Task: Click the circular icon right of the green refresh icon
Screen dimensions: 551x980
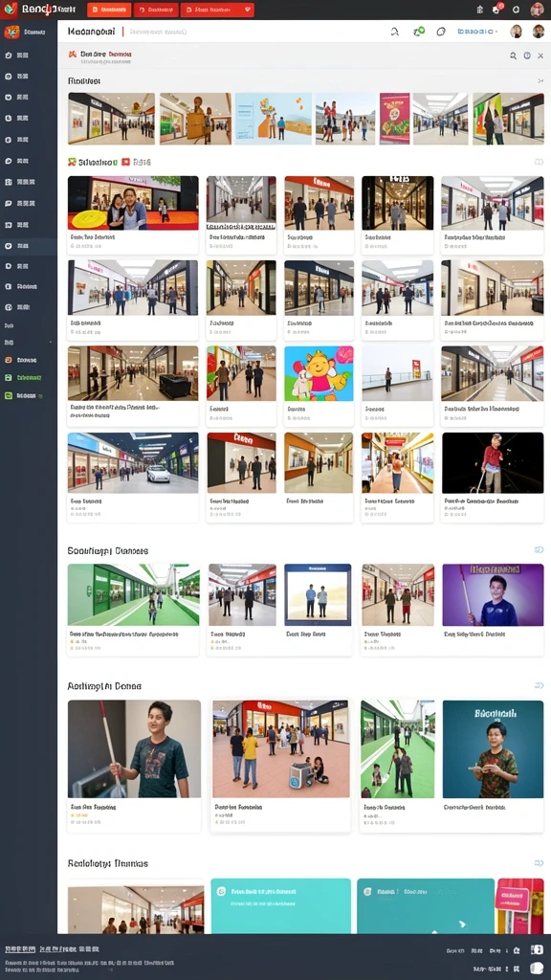Action: 441,32
